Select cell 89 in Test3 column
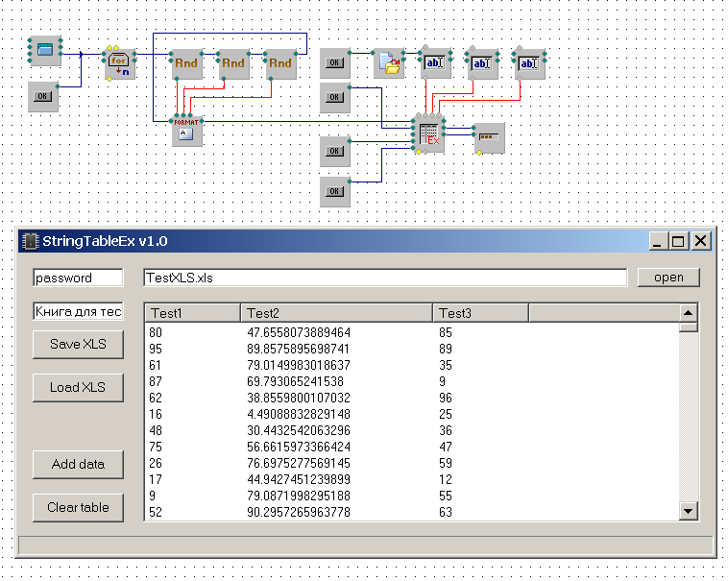 [446, 349]
